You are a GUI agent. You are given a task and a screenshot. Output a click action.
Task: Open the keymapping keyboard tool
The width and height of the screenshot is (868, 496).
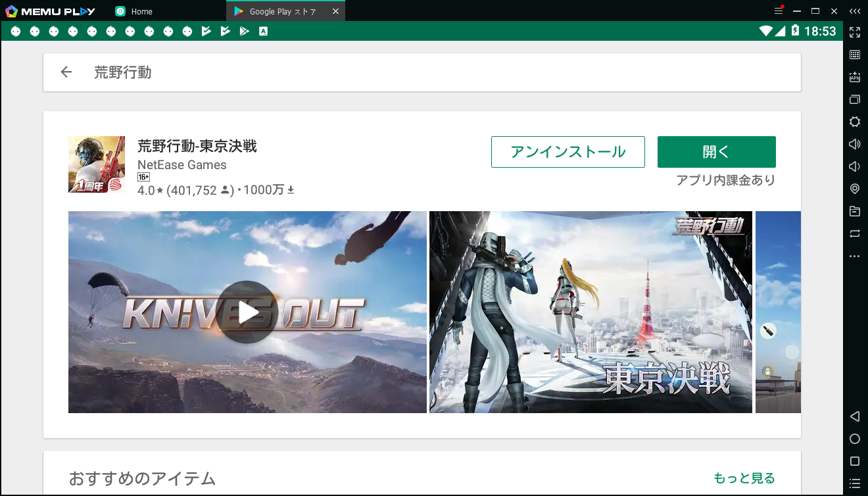pyautogui.click(x=855, y=55)
